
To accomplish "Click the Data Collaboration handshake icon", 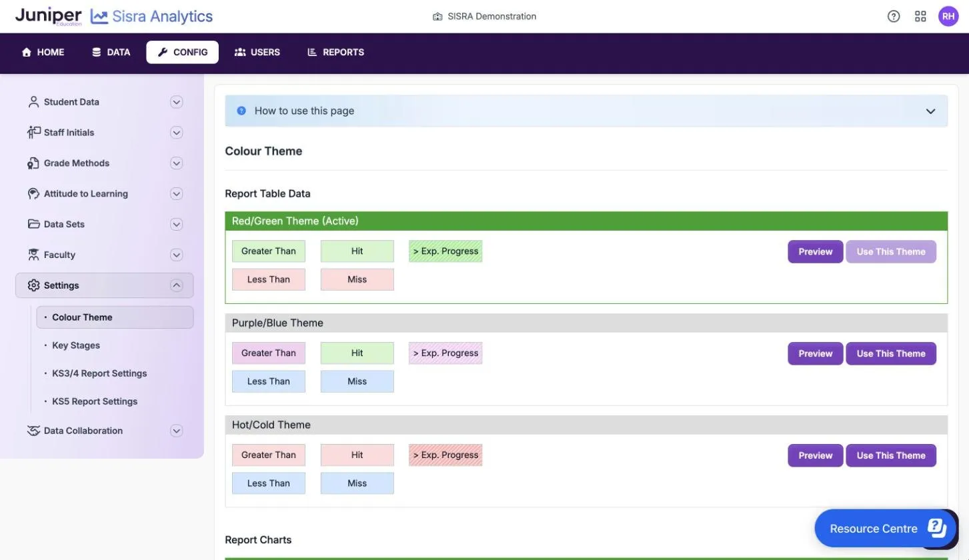I will [x=33, y=431].
